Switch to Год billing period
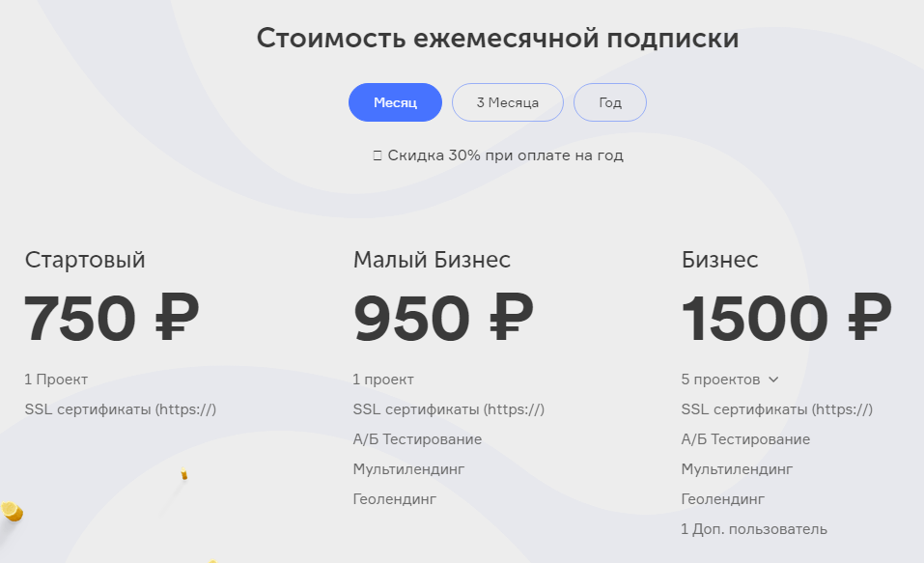Image resolution: width=924 pixels, height=563 pixels. coord(609,102)
